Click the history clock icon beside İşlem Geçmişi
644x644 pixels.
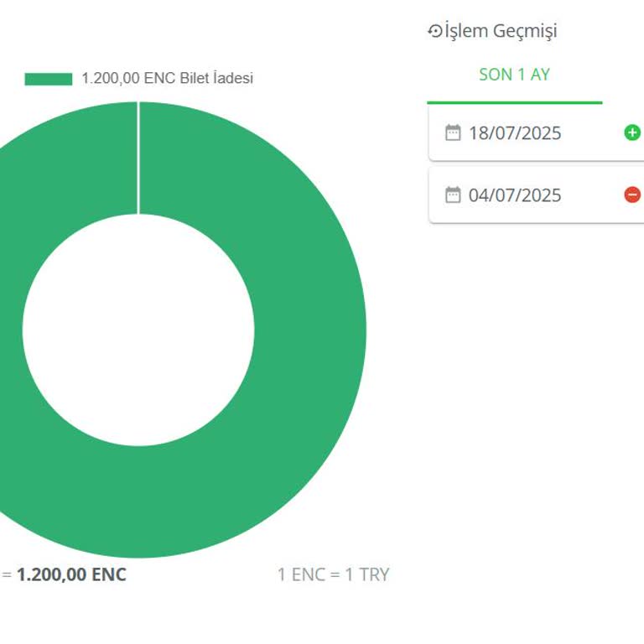click(x=434, y=31)
